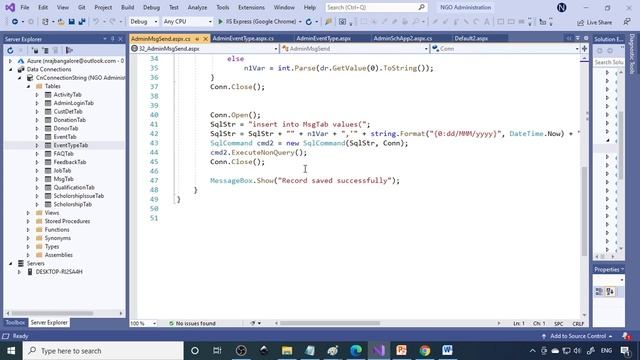640x360 pixels.
Task: Expand the DESKTOP-RI2SA4H server node
Action: pos(19,272)
